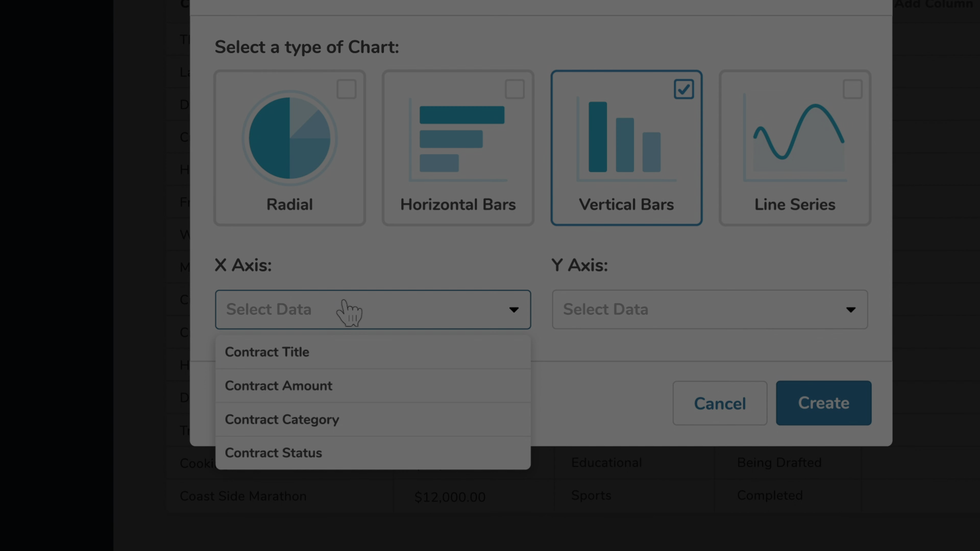Choose Contract Amount from the list
The height and width of the screenshot is (551, 980).
[x=279, y=386]
